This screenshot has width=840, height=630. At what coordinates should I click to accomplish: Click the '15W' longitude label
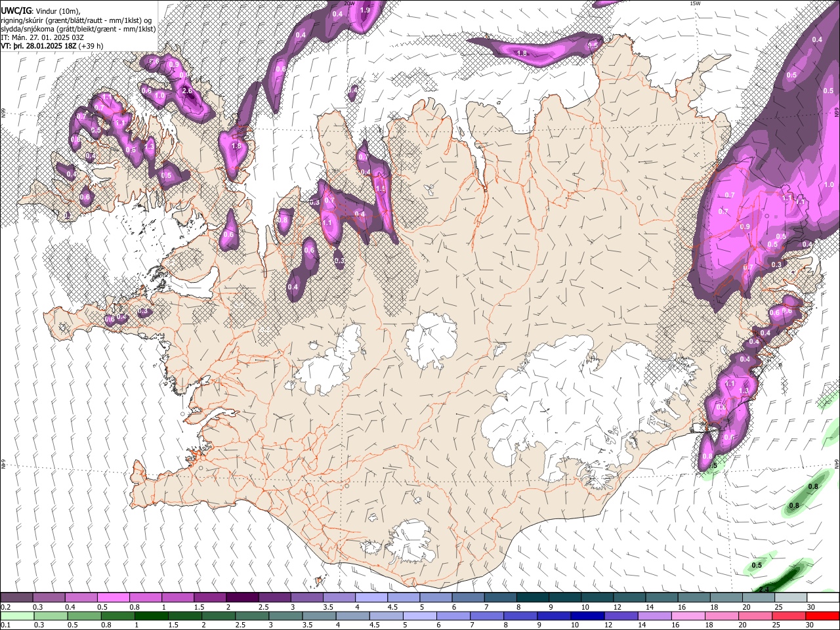pos(695,3)
